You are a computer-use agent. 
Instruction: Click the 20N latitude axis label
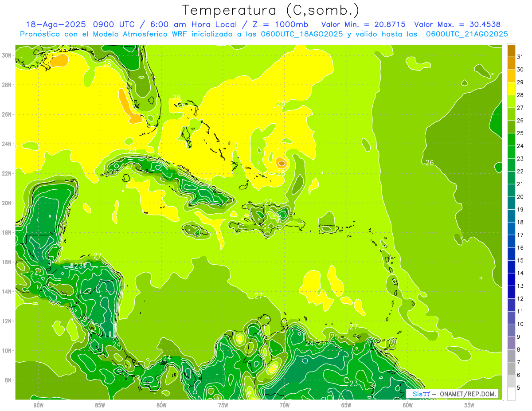pyautogui.click(x=6, y=203)
